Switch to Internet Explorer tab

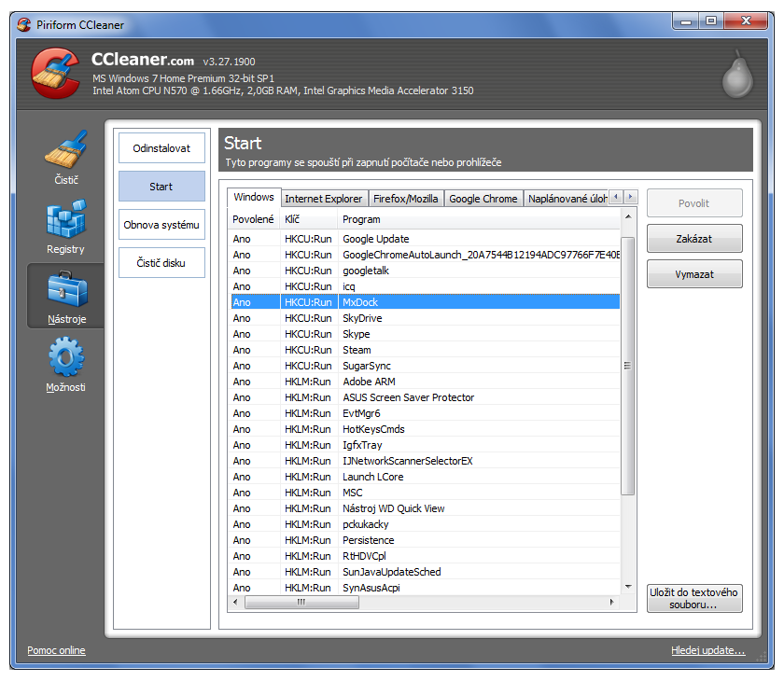[323, 199]
